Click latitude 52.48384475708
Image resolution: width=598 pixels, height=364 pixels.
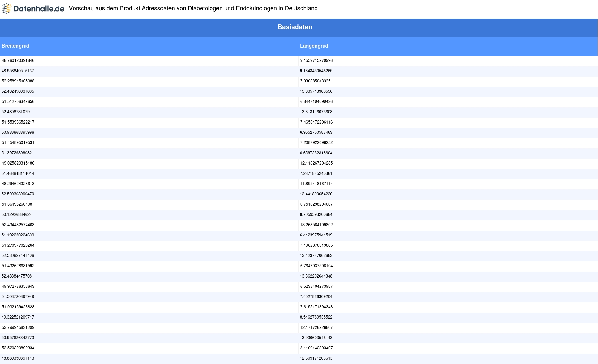pyautogui.click(x=17, y=276)
